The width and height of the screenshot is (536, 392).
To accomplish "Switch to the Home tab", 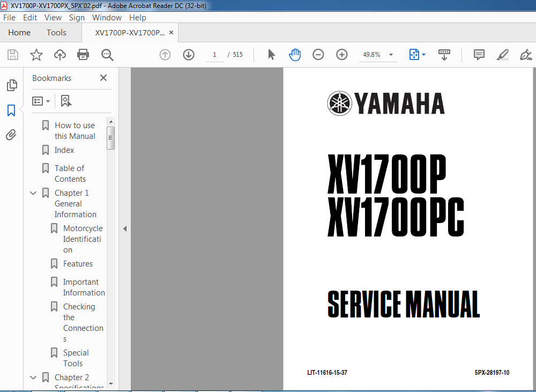I will [x=19, y=33].
